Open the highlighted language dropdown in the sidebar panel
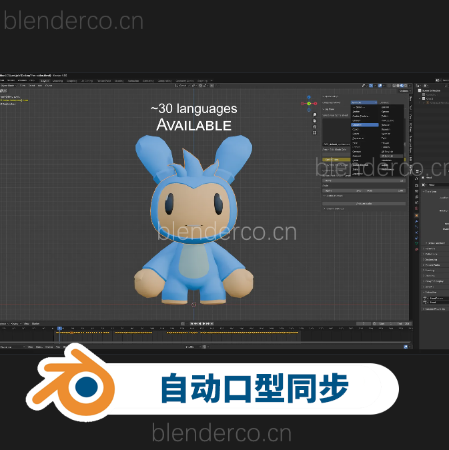 click(x=364, y=102)
